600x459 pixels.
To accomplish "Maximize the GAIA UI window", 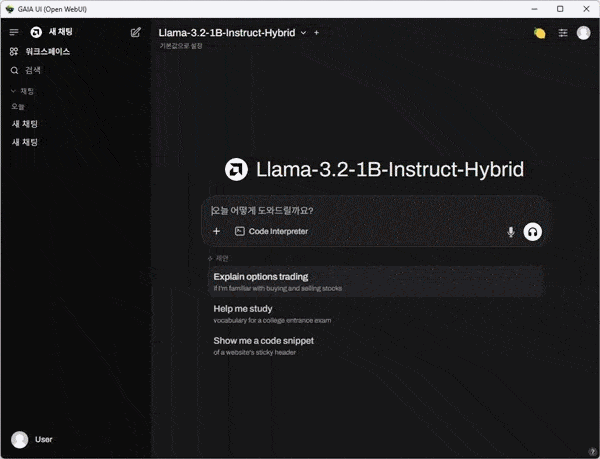I will click(x=560, y=9).
